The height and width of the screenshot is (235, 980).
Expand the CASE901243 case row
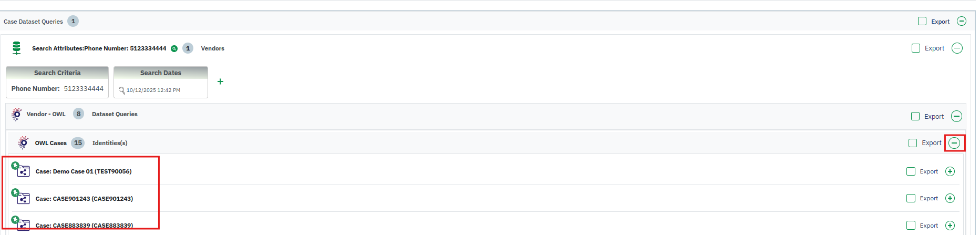click(950, 198)
